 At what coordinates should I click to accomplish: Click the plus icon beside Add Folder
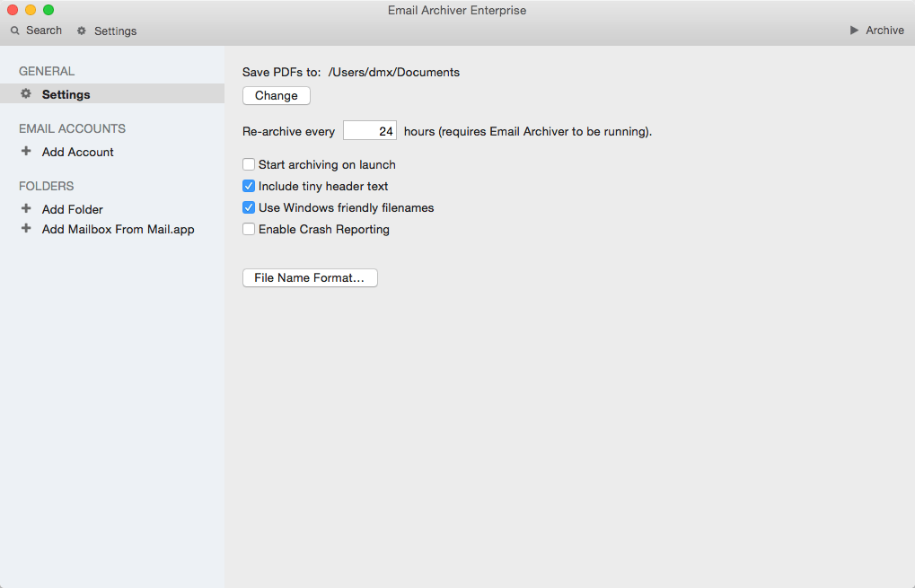26,208
